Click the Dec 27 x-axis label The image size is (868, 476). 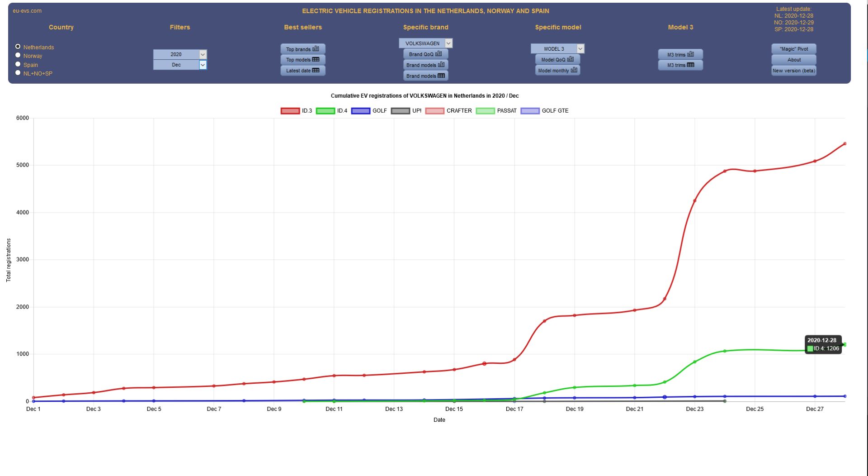click(815, 409)
